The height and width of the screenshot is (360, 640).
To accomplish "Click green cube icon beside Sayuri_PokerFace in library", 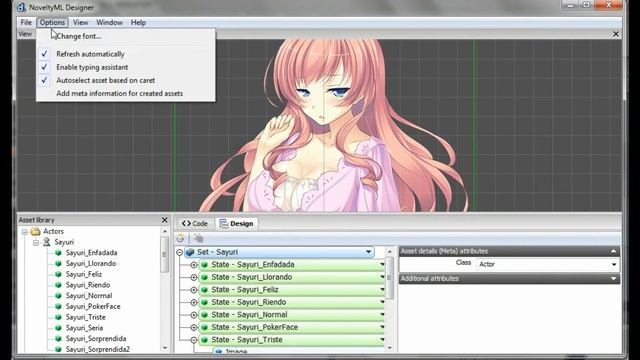I will pos(58,307).
